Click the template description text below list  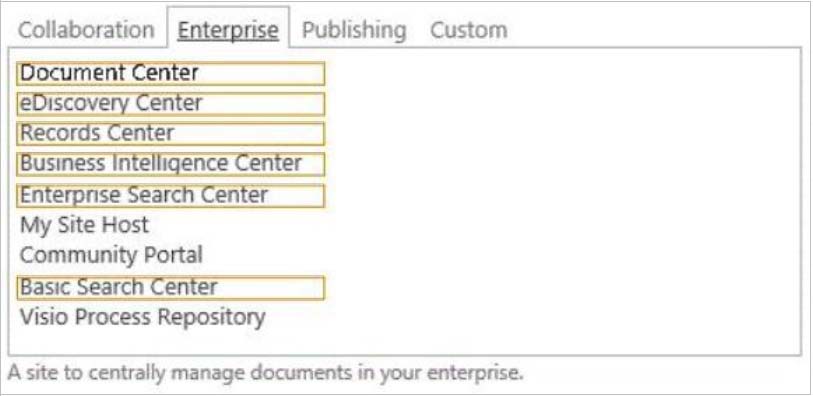pos(265,373)
